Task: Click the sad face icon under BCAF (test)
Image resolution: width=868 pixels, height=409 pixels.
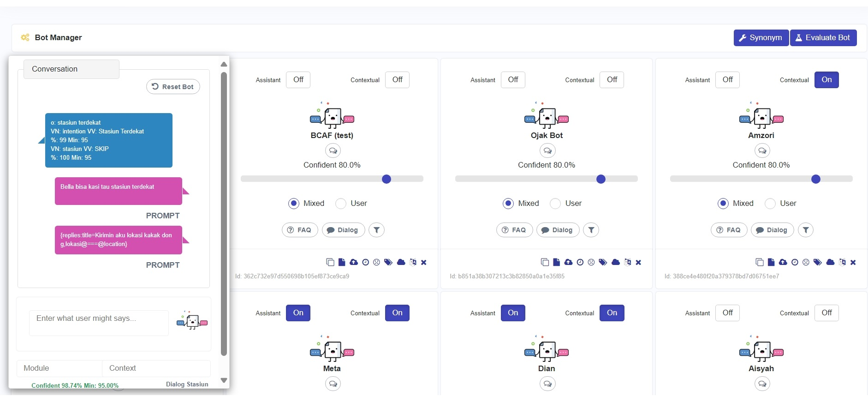Action: pos(376,262)
